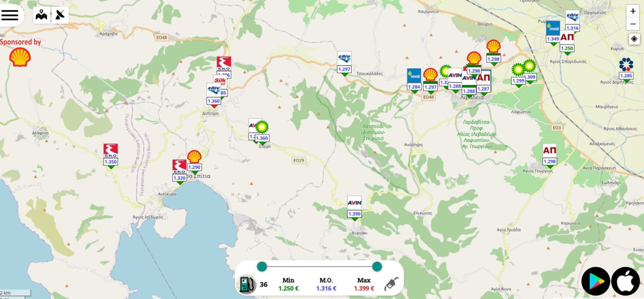Click the Min price 1.250 € value
The image size is (644, 299).
point(288,289)
